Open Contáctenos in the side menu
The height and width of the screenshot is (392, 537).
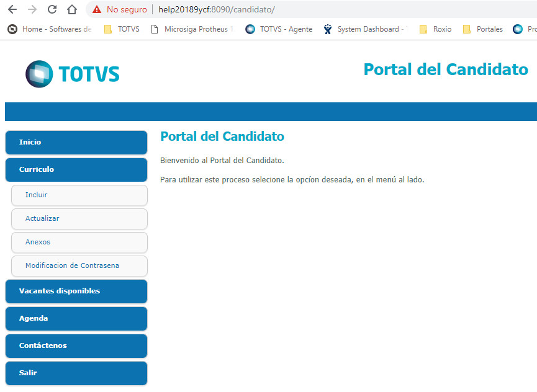click(x=76, y=346)
